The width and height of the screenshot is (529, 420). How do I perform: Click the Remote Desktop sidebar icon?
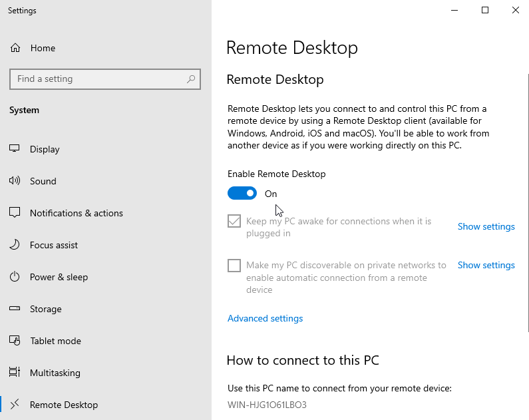click(15, 404)
